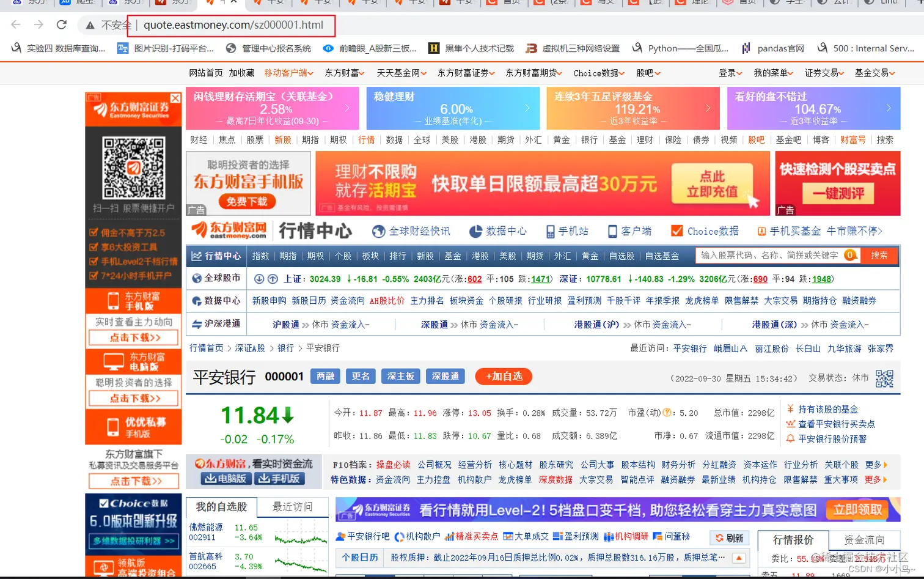This screenshot has width=924, height=579.
Task: Expand the 移动客户端 dropdown menu
Action: [288, 73]
